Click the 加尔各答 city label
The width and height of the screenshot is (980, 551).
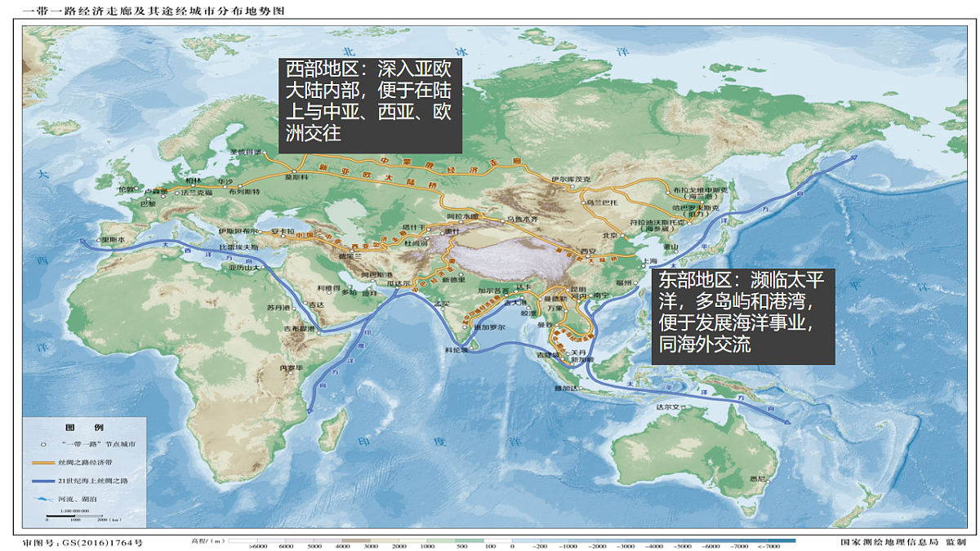(492, 291)
